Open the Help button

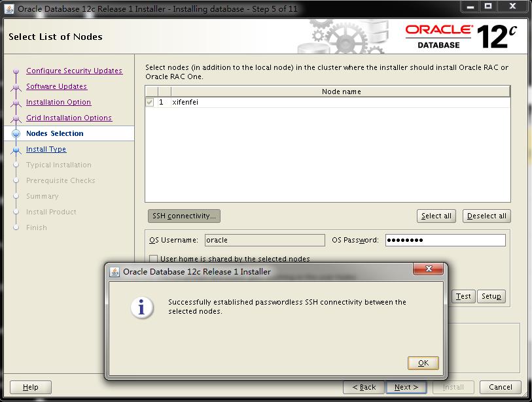coord(31,387)
